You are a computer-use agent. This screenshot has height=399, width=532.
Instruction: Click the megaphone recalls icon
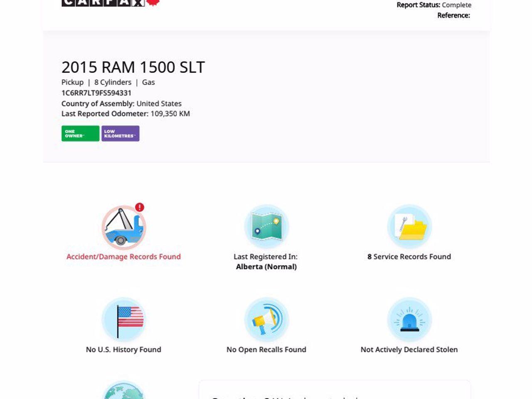[x=266, y=320]
